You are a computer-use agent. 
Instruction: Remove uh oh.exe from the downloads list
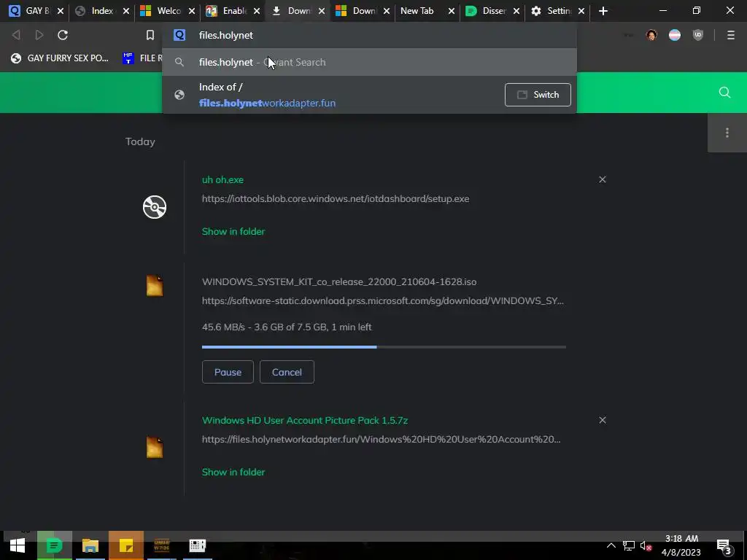602,179
